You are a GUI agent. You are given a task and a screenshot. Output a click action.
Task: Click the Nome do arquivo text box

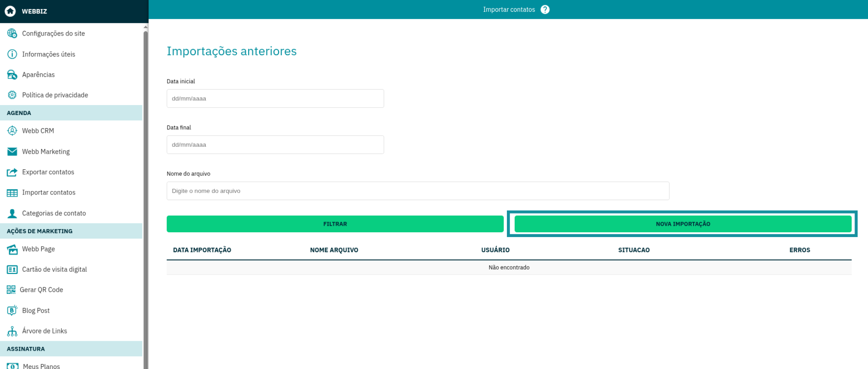[418, 191]
